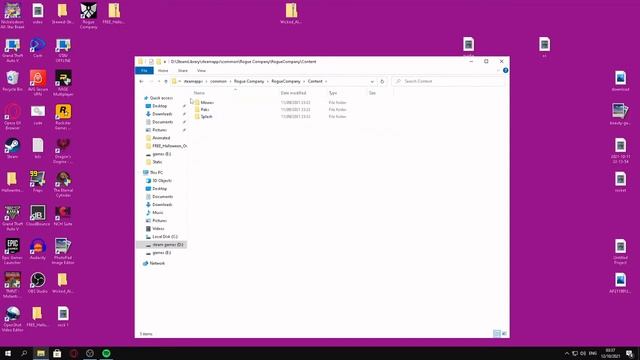Screen dimensions: 640x360
Task: Open the OpenShot Video Editor shortcut
Action: (x=12, y=319)
